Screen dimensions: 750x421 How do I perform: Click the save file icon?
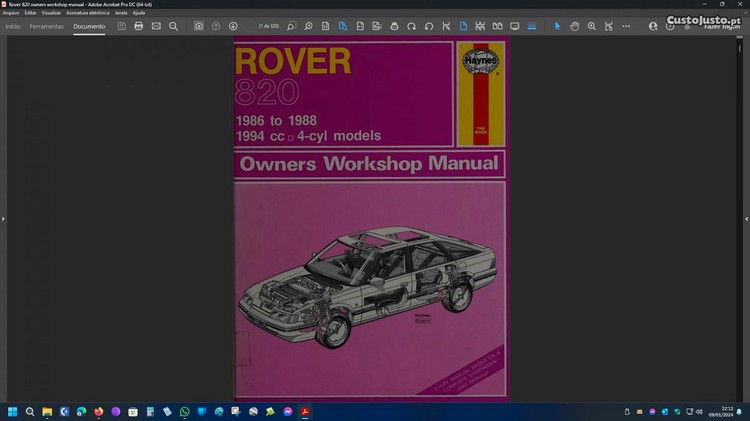(x=121, y=26)
